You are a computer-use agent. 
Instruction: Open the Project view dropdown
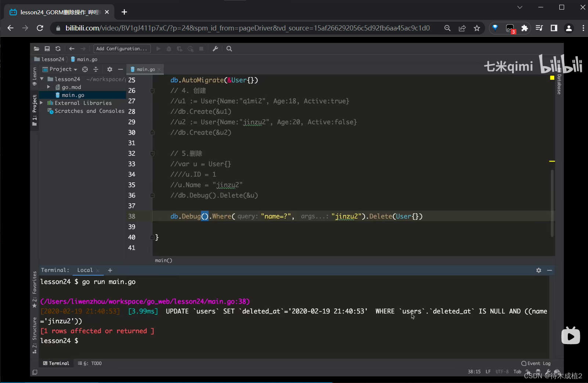pos(60,69)
